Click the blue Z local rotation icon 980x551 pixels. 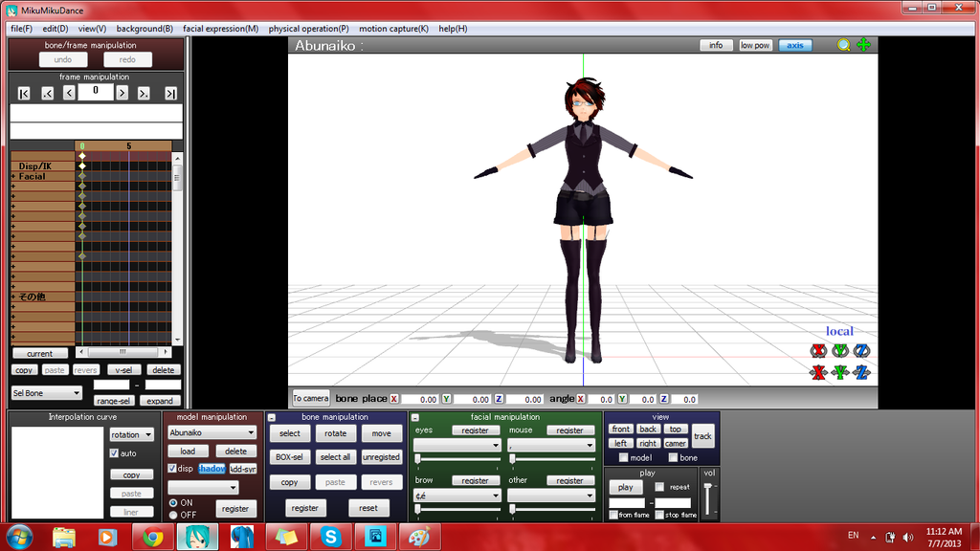[x=860, y=351]
